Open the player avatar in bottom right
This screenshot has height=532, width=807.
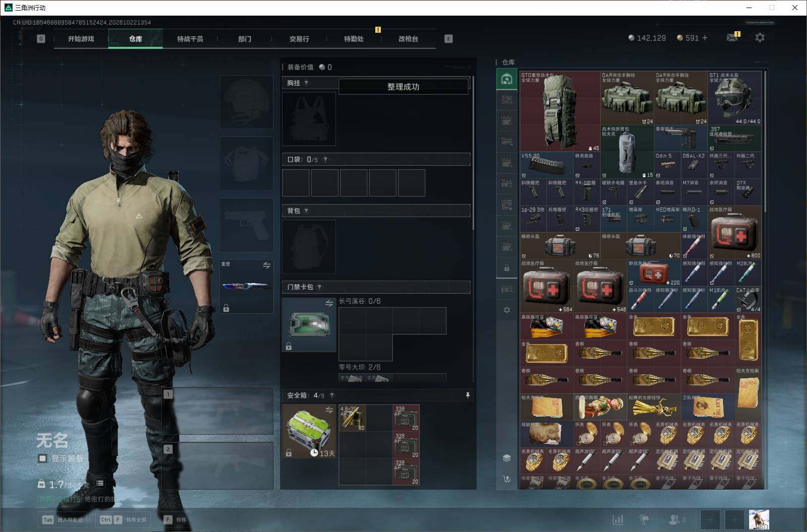click(759, 519)
